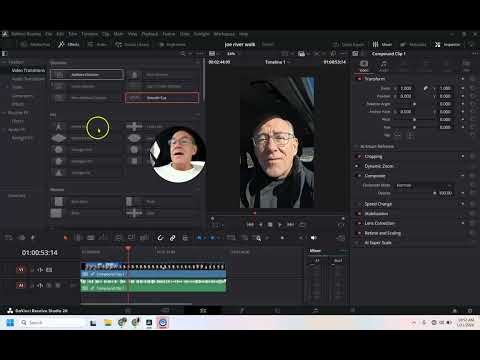Jump to the first frame
The width and height of the screenshot is (480, 360).
pyautogui.click(x=250, y=225)
